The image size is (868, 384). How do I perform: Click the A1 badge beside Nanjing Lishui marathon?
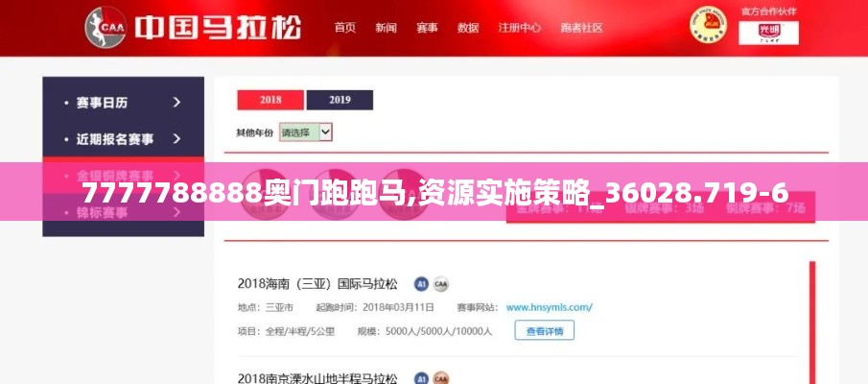(x=422, y=379)
